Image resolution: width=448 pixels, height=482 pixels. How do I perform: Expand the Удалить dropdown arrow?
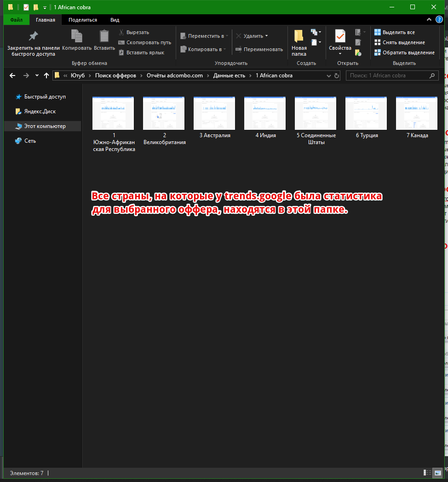266,36
